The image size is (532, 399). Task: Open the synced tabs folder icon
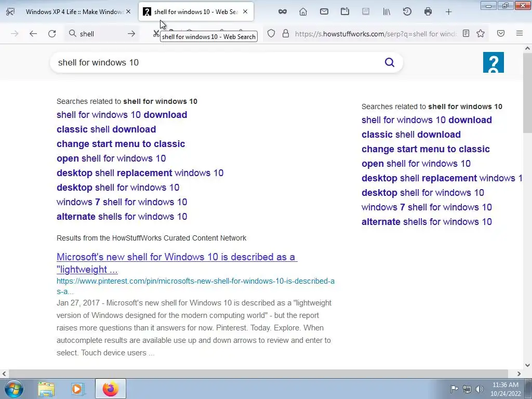[x=345, y=12]
